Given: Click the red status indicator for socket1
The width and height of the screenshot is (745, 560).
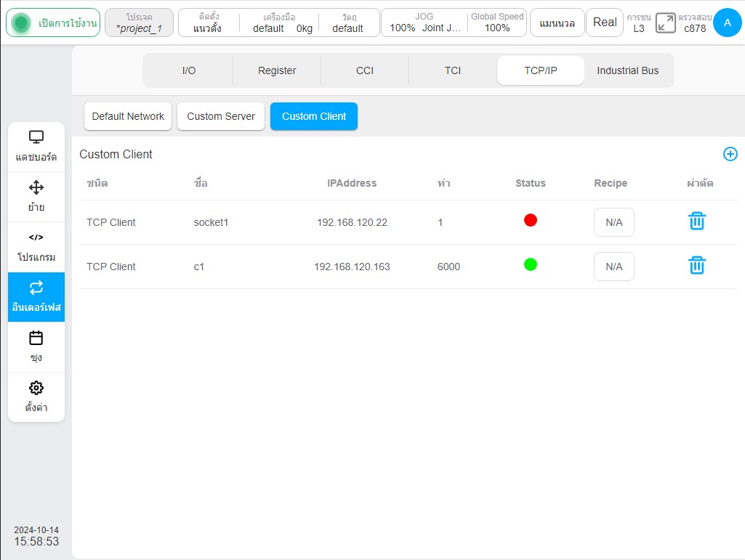Looking at the screenshot, I should (531, 220).
